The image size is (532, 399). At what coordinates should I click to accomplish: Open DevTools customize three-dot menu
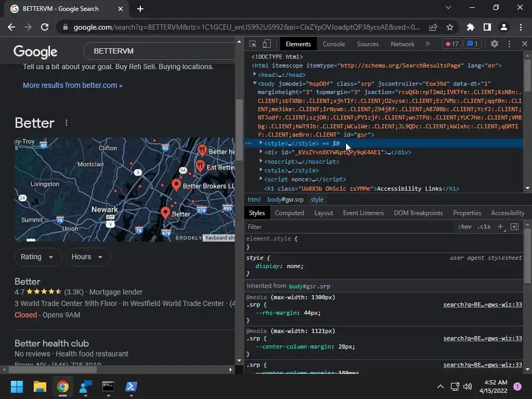pyautogui.click(x=509, y=44)
